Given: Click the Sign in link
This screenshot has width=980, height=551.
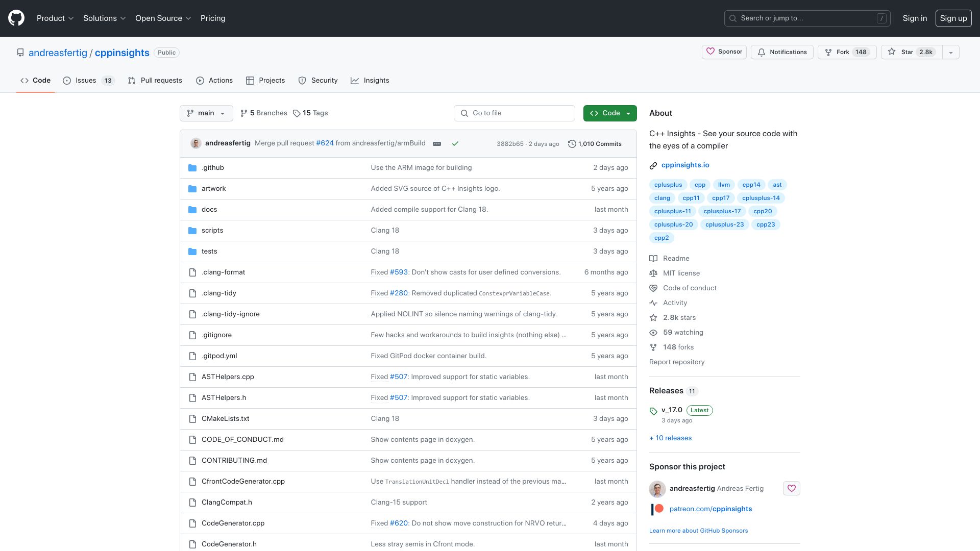Looking at the screenshot, I should (915, 18).
